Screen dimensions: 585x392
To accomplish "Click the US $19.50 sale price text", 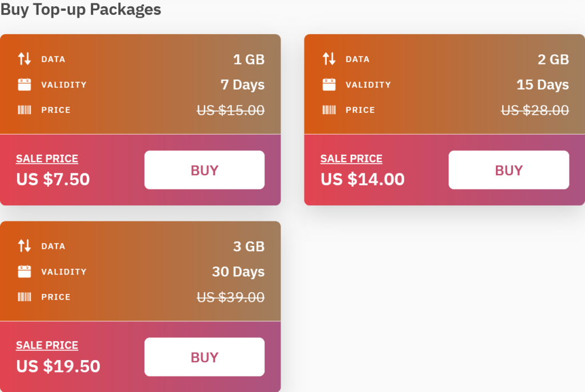I will (57, 366).
